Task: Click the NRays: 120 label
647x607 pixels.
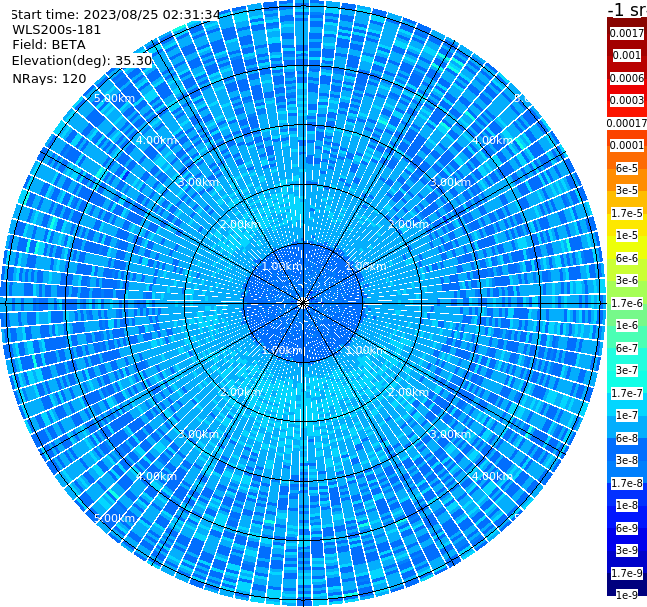Action: (49, 78)
